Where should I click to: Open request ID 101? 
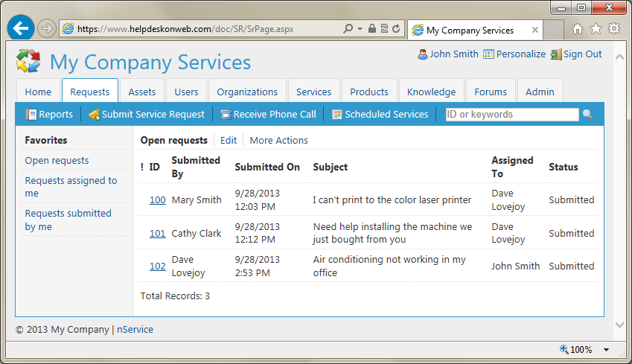158,234
